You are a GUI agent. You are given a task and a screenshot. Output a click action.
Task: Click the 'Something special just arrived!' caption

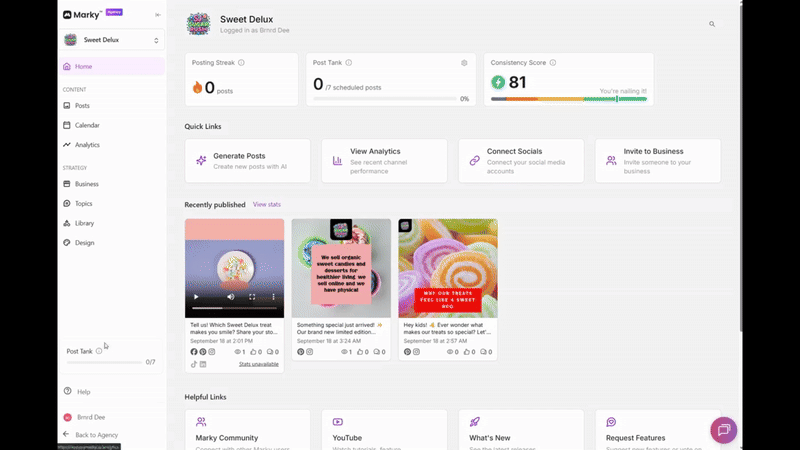[340, 329]
